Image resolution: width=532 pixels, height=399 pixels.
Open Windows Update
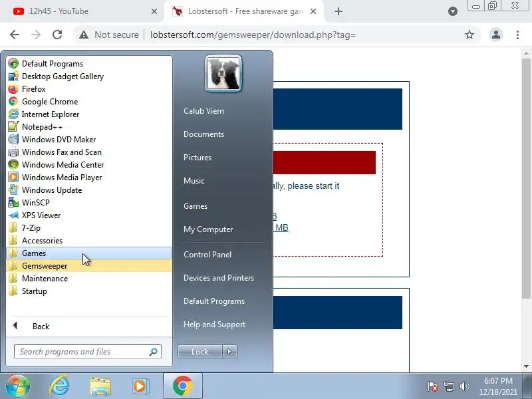coord(89,190)
